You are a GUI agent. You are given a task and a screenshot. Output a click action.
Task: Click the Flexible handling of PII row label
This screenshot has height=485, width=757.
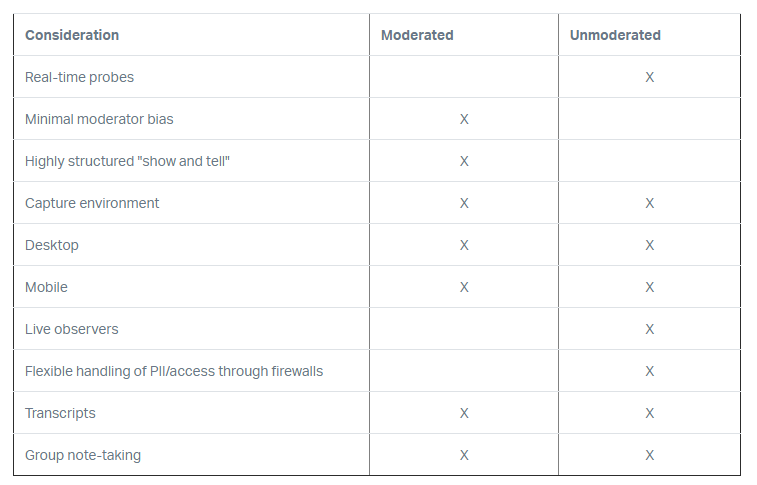[174, 371]
